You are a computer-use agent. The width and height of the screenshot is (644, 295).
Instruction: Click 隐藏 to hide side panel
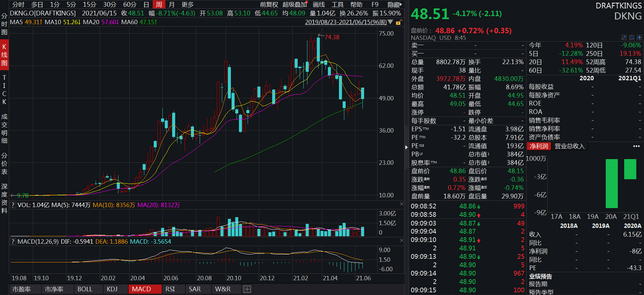pos(395,5)
